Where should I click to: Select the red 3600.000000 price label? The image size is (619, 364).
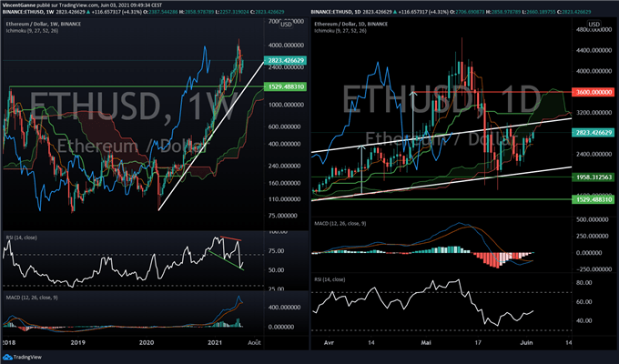(x=594, y=92)
